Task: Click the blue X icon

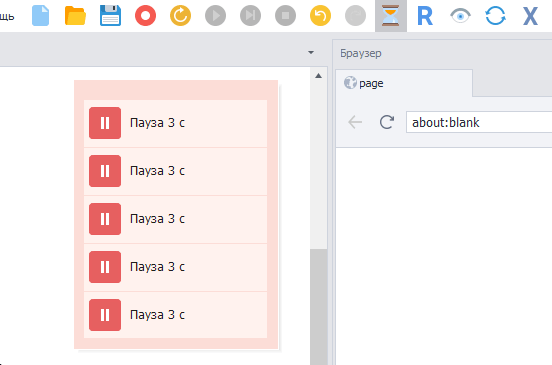Action: (x=530, y=16)
